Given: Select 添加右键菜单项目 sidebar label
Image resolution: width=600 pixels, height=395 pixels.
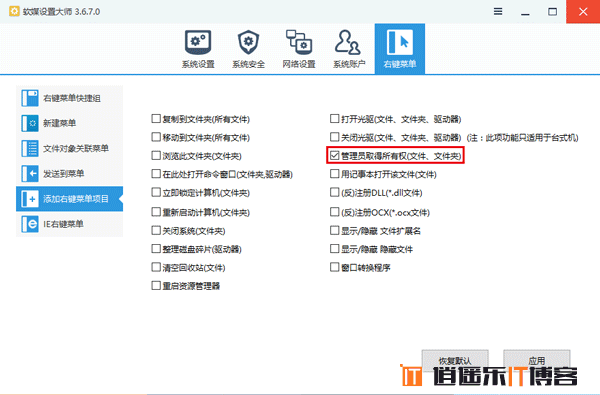Looking at the screenshot, I should click(x=76, y=199).
